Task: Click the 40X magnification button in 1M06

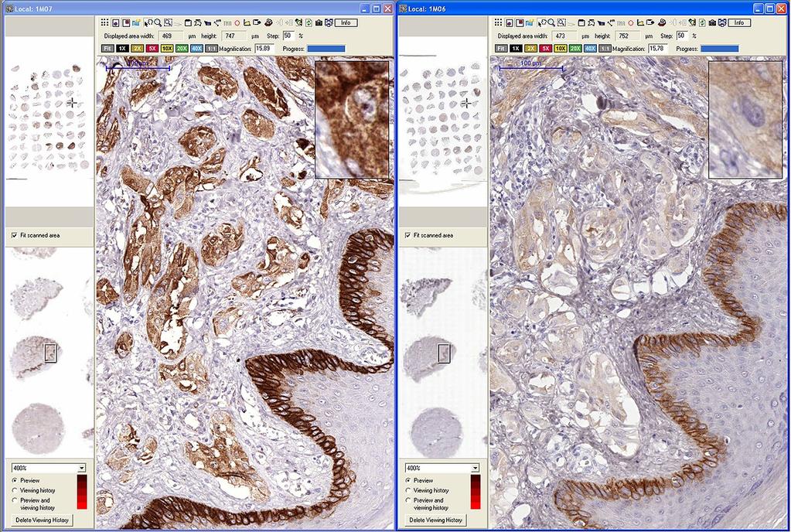Action: click(590, 49)
